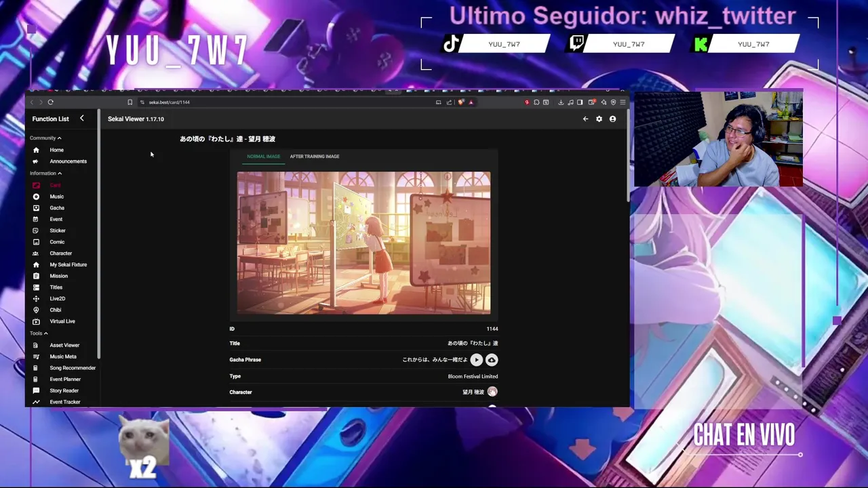Open the card artwork image

pos(363,243)
